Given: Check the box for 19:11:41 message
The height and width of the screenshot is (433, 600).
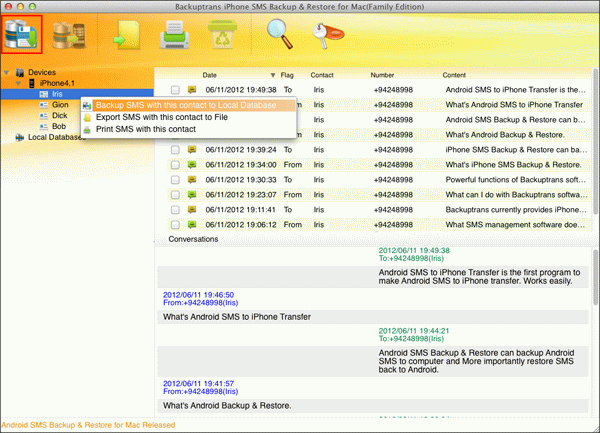Looking at the screenshot, I should (175, 210).
